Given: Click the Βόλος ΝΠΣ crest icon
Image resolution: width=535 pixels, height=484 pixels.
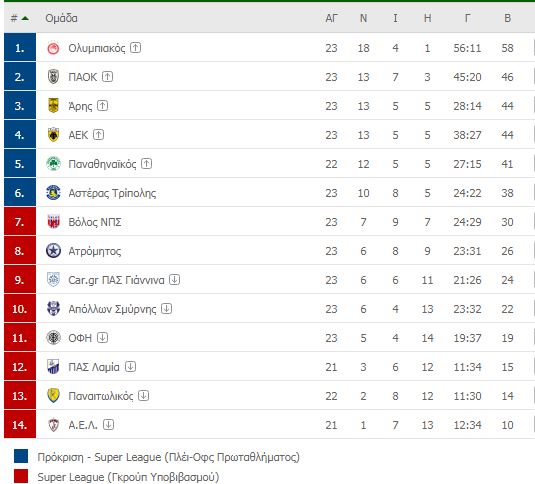Looking at the screenshot, I should (x=53, y=222).
